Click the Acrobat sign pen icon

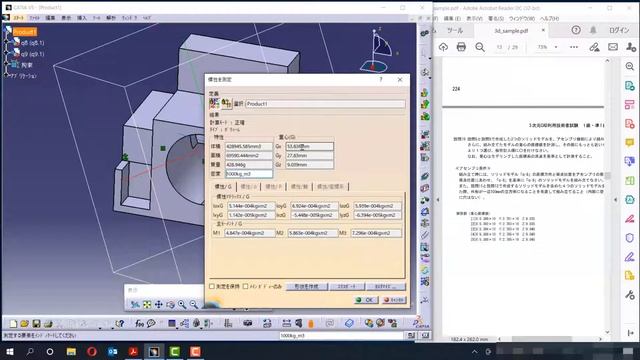(x=594, y=47)
